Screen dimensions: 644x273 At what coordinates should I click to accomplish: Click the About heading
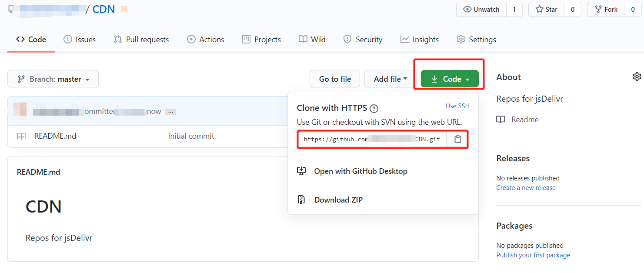click(508, 77)
